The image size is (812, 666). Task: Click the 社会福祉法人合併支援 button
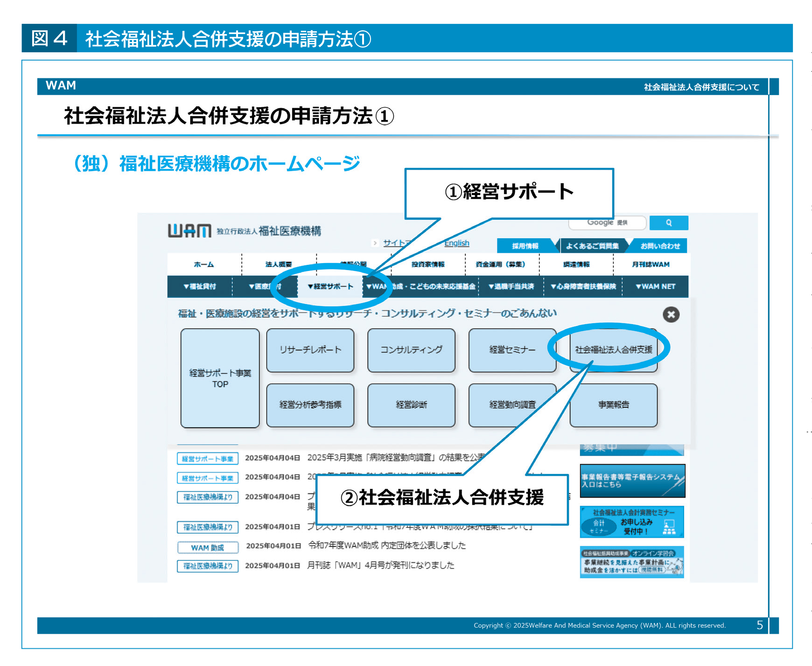point(613,350)
